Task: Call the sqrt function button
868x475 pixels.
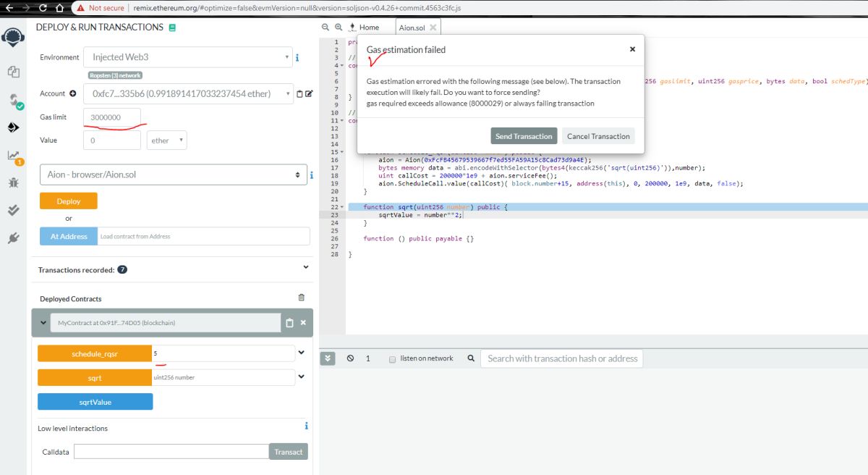Action: coord(95,377)
